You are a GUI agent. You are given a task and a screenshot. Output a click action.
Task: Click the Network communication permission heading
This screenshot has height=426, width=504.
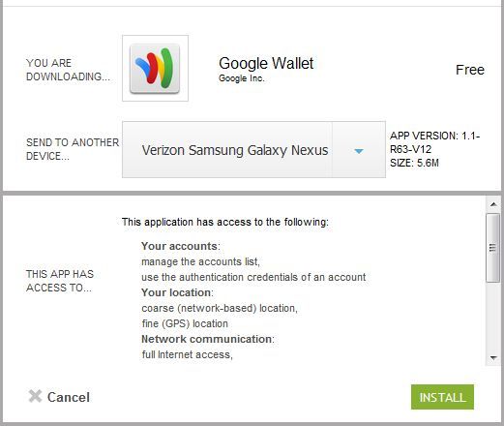(208, 339)
